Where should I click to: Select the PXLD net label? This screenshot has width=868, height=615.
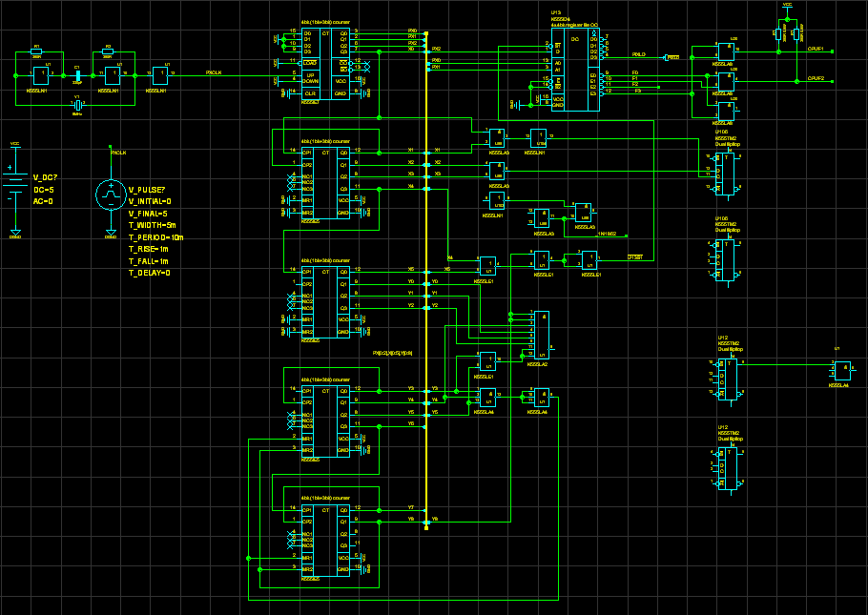[638, 54]
